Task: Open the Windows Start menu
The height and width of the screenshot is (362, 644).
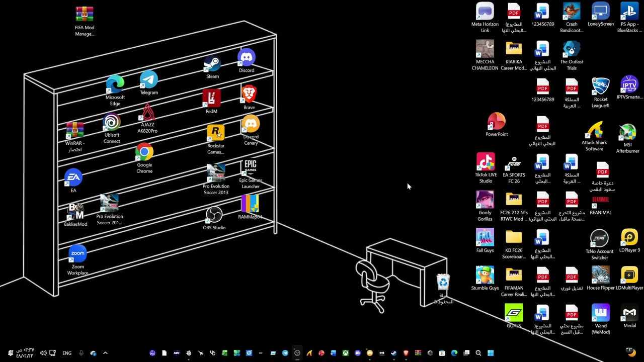Action: tap(491, 353)
